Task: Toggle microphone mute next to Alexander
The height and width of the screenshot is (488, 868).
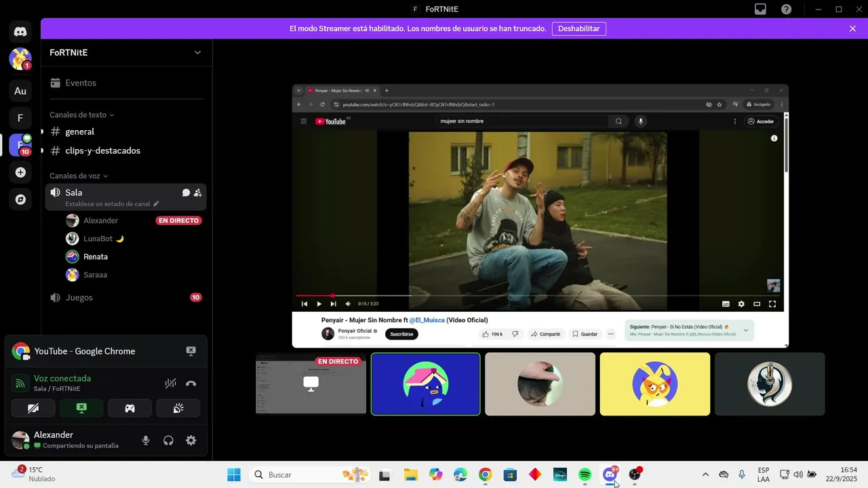Action: click(146, 441)
